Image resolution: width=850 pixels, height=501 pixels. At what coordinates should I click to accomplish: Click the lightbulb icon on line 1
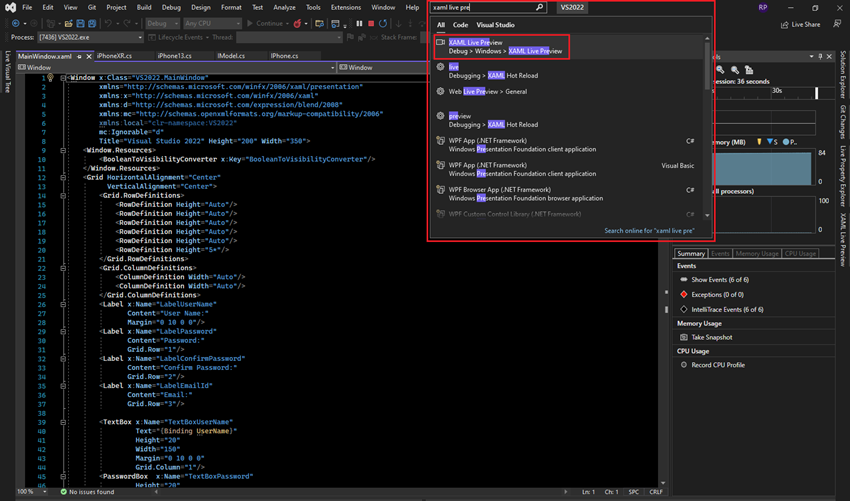(50, 78)
